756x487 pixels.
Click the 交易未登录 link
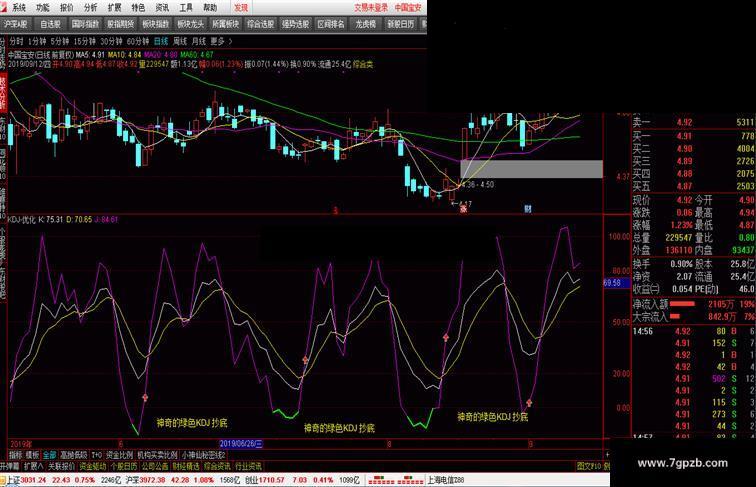point(371,8)
